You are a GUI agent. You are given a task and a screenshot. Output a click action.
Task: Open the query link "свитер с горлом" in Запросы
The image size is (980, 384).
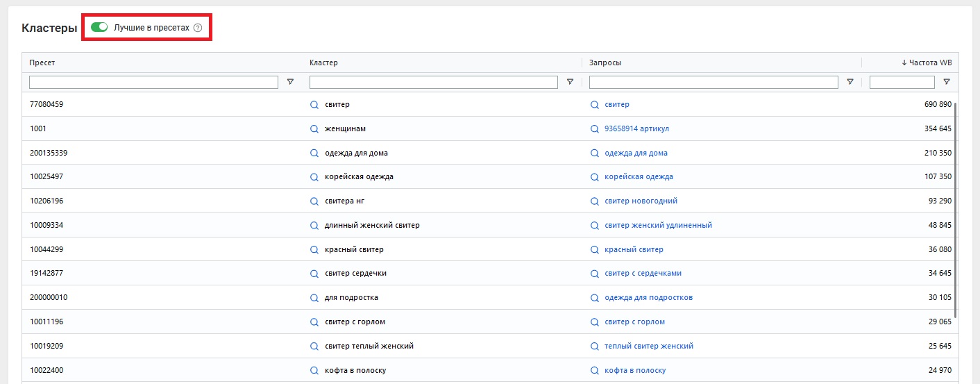tap(635, 322)
